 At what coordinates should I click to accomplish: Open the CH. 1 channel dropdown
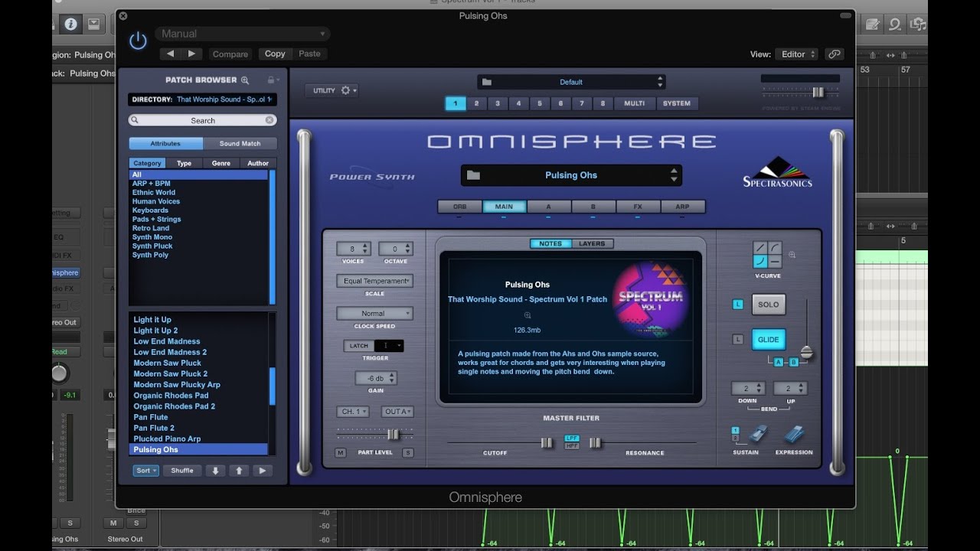(354, 412)
